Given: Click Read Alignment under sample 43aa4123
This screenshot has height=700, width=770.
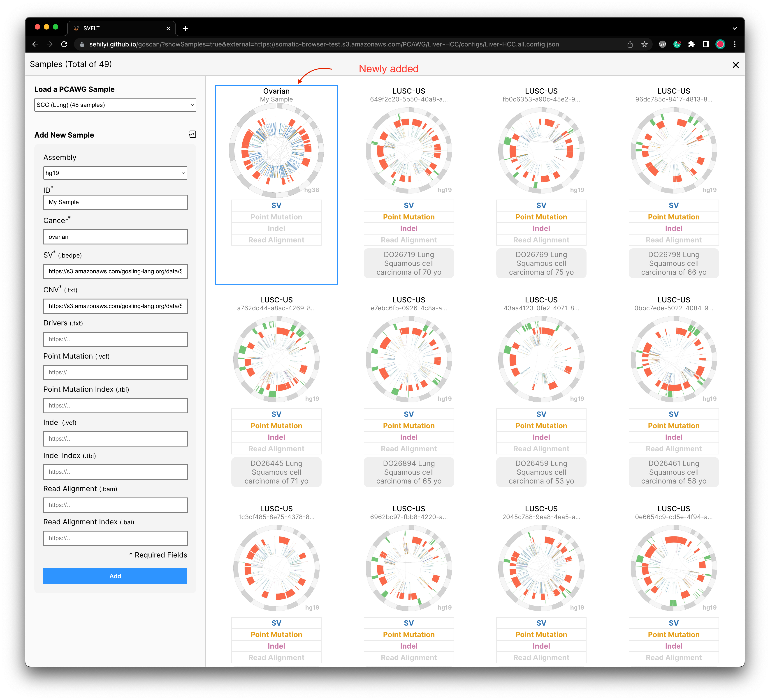Looking at the screenshot, I should click(x=541, y=449).
